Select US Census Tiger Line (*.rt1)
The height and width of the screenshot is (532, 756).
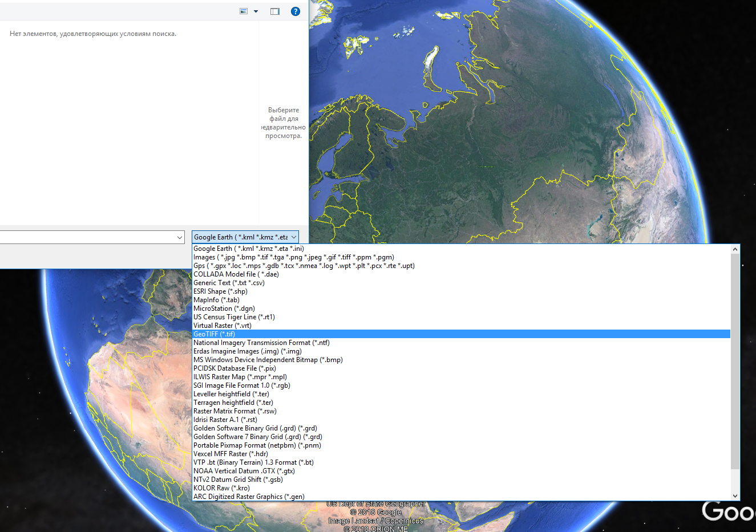pos(461,317)
